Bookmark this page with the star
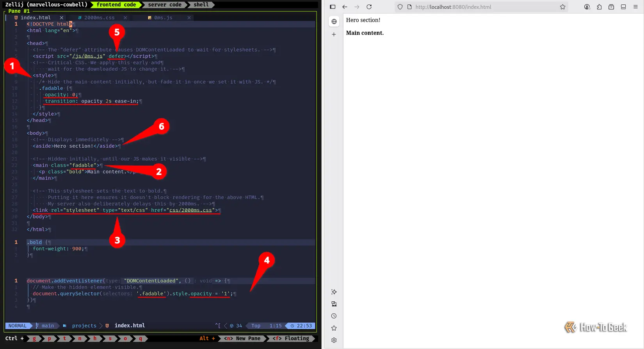The width and height of the screenshot is (644, 349). (x=562, y=7)
